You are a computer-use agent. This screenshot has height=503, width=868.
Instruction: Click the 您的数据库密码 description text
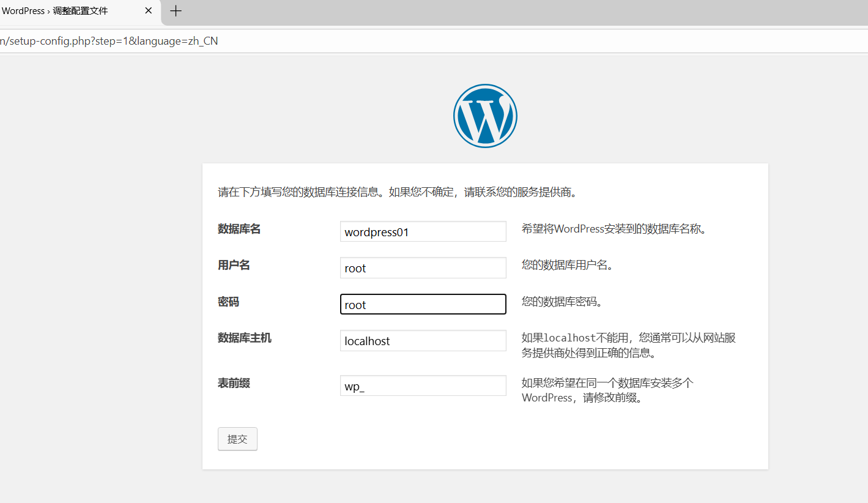point(562,302)
